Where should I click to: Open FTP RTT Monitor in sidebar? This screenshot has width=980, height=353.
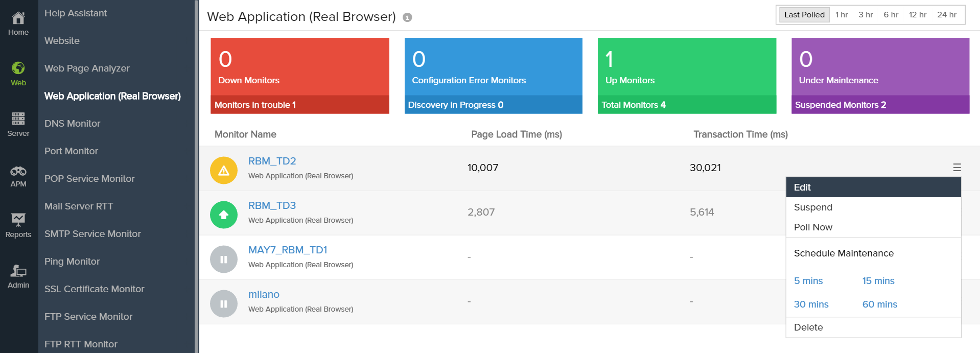tap(81, 344)
